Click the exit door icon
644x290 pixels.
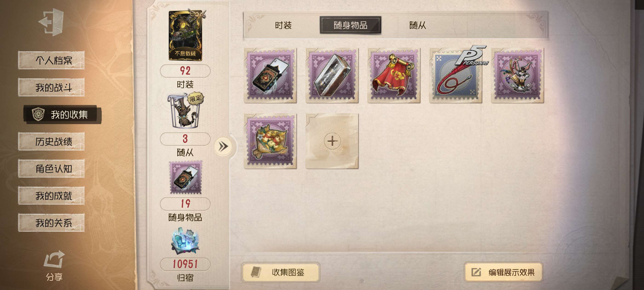click(x=51, y=22)
